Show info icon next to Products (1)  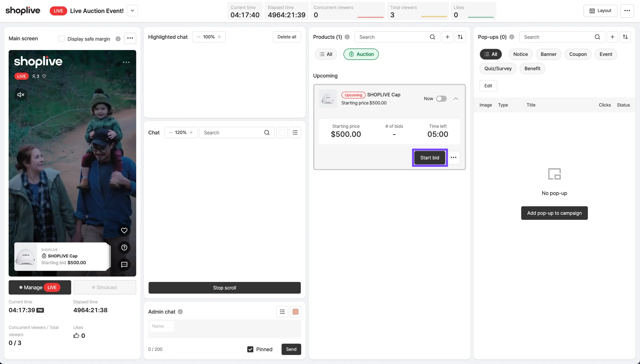coord(347,37)
